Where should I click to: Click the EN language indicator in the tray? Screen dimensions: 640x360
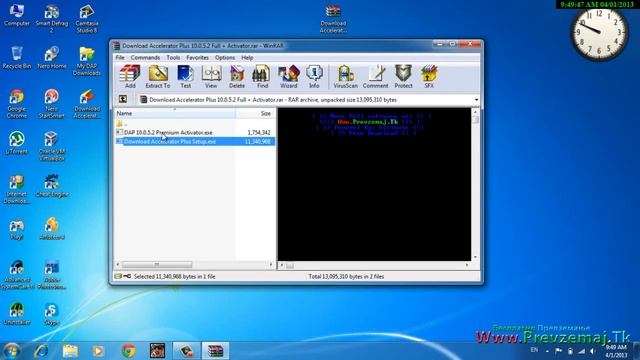coord(534,350)
